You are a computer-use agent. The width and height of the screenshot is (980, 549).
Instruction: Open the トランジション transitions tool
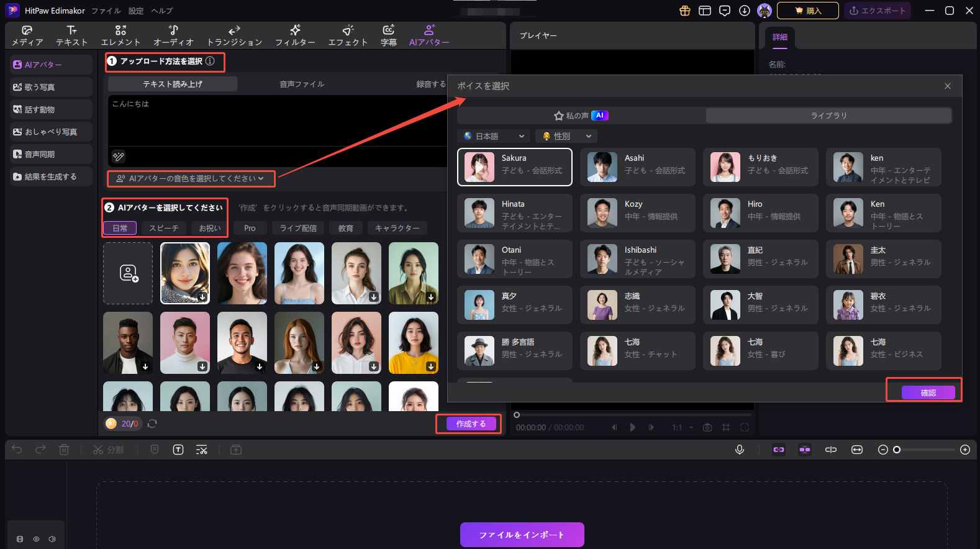pyautogui.click(x=234, y=35)
